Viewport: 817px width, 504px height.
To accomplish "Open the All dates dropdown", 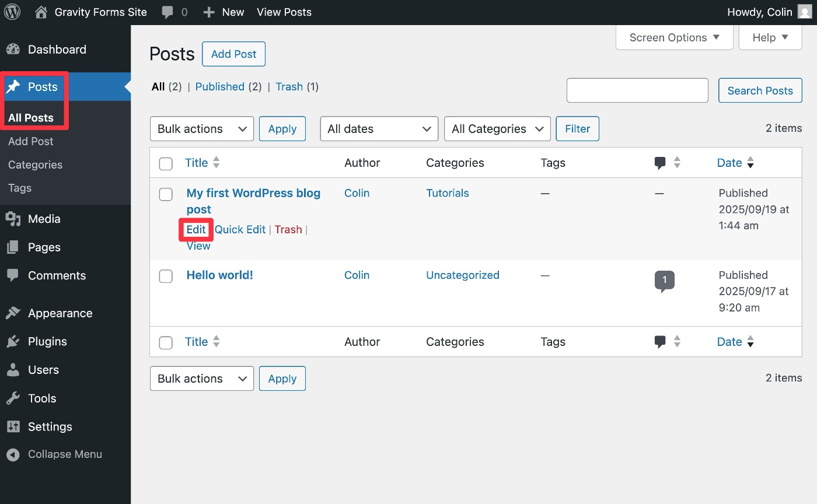I will [x=379, y=128].
